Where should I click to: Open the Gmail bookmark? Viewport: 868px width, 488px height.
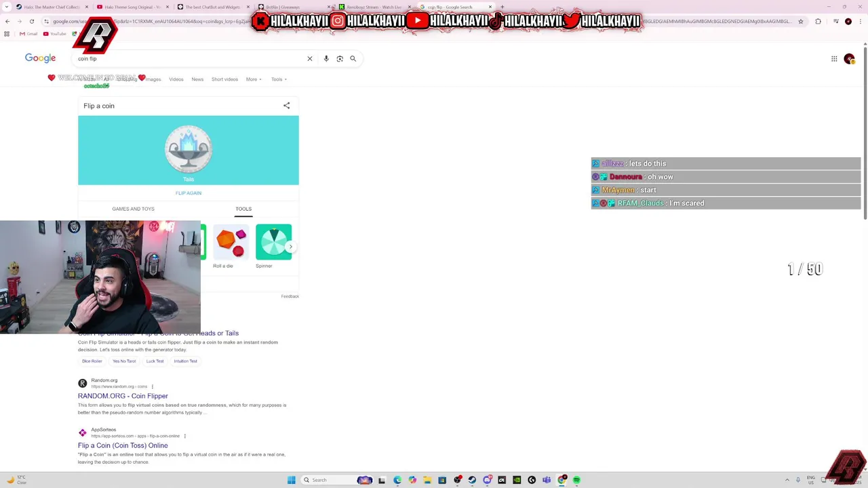click(x=28, y=34)
